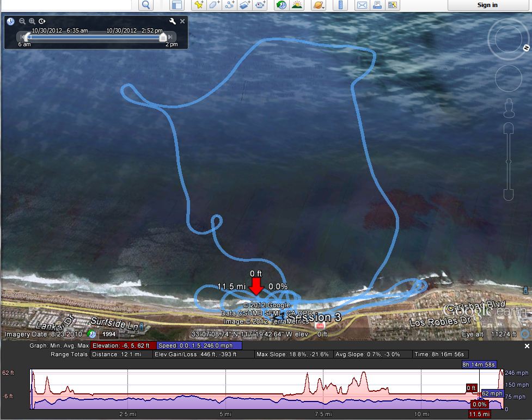This screenshot has height=420, width=532.
Task: Click zoom in at top of zoom slider
Action: 509,128
